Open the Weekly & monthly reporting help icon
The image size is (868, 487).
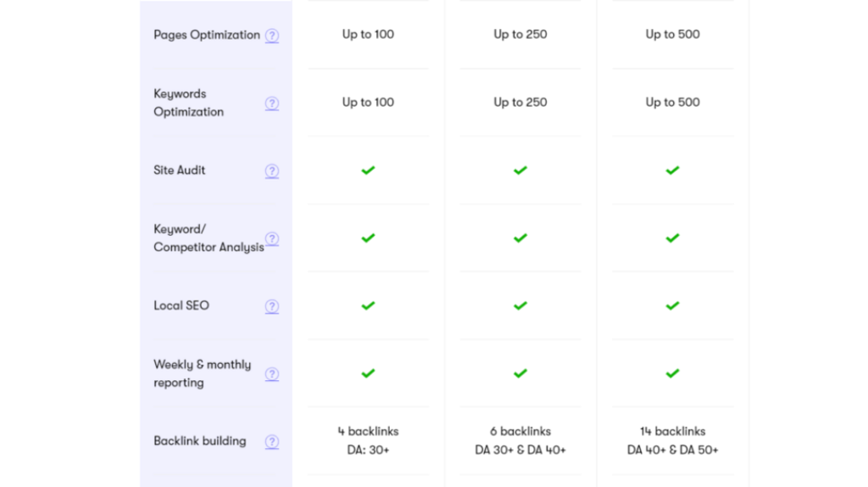[x=272, y=374]
